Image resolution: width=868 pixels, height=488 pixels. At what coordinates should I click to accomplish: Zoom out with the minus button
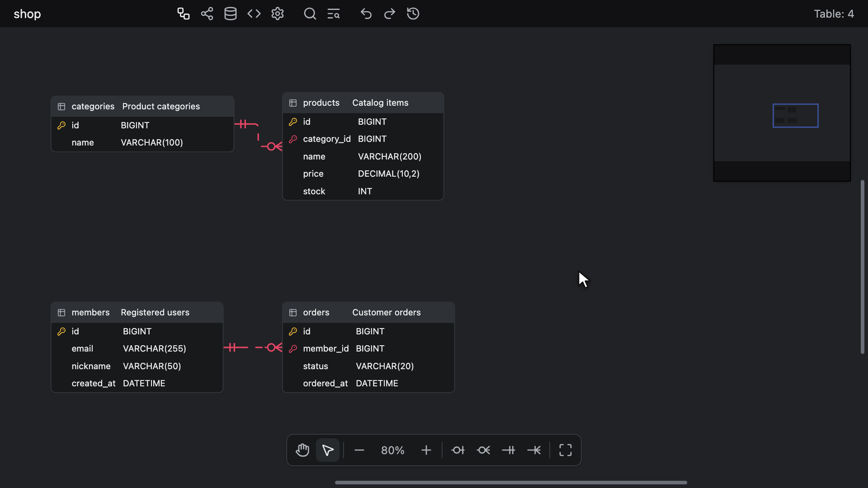(359, 450)
